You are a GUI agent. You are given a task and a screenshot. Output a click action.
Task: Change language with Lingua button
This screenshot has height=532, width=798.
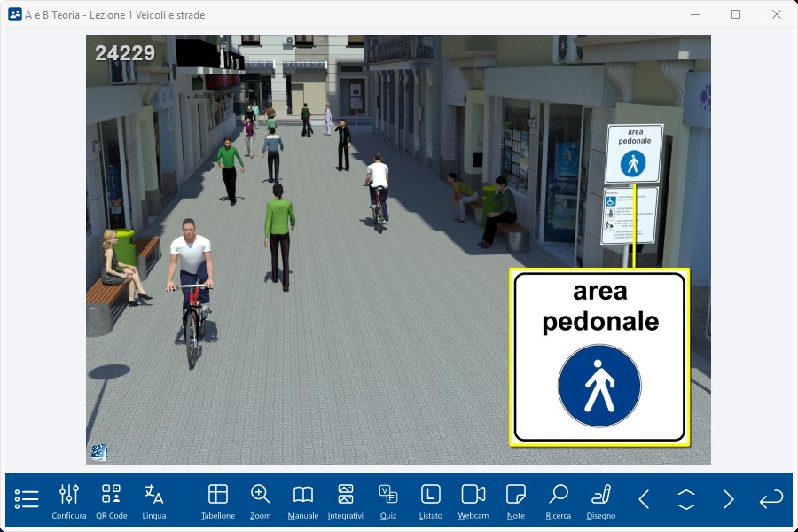click(154, 501)
